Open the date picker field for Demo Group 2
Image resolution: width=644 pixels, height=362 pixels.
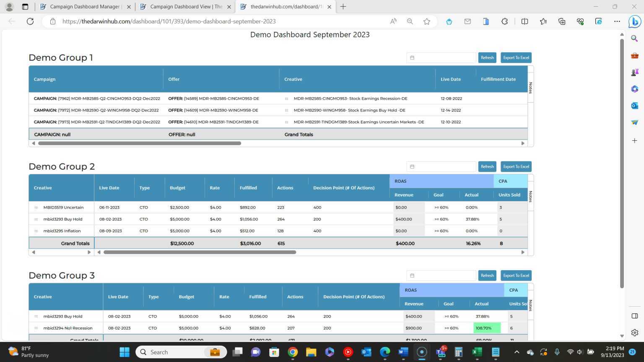441,167
